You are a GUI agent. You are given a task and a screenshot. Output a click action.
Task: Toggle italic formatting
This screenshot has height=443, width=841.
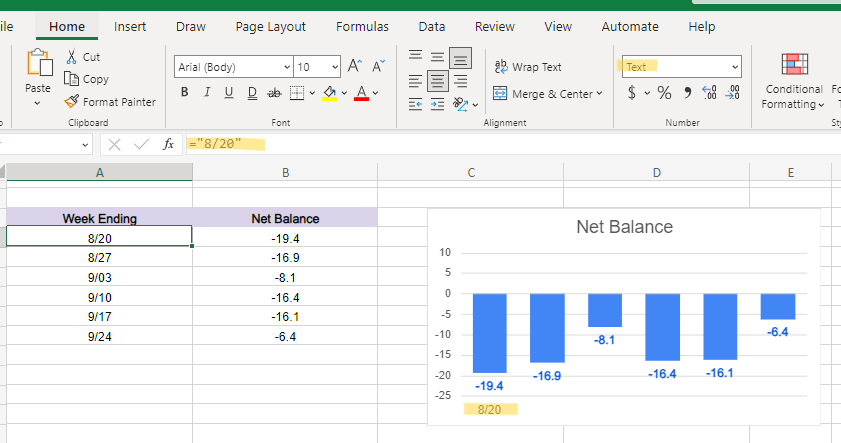click(206, 92)
